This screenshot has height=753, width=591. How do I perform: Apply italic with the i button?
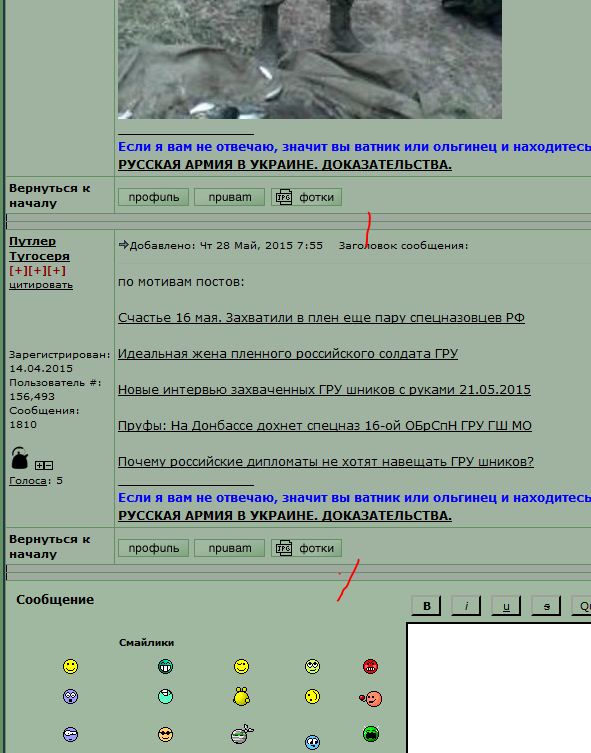tap(466, 606)
